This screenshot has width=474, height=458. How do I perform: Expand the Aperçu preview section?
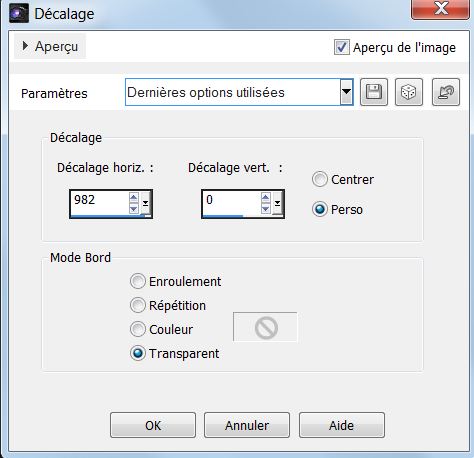point(50,46)
